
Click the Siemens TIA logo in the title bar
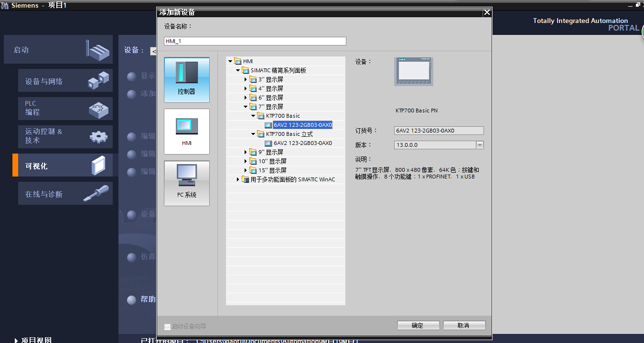[5, 5]
